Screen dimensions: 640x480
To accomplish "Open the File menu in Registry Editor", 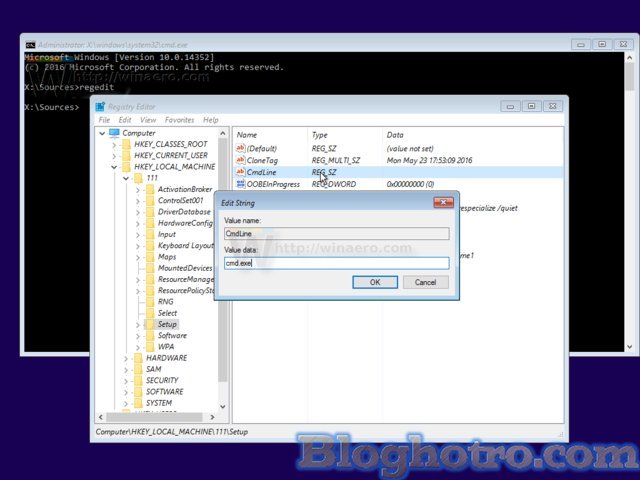I will [x=102, y=120].
